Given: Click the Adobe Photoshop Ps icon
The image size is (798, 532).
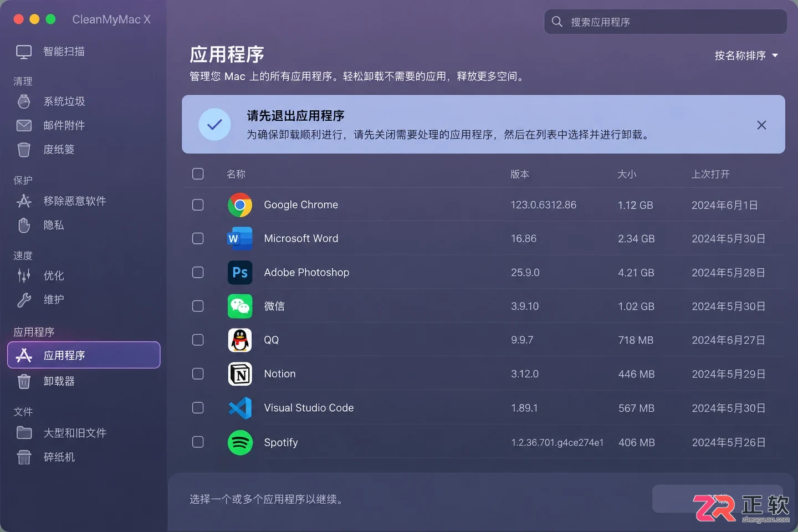Looking at the screenshot, I should click(240, 273).
